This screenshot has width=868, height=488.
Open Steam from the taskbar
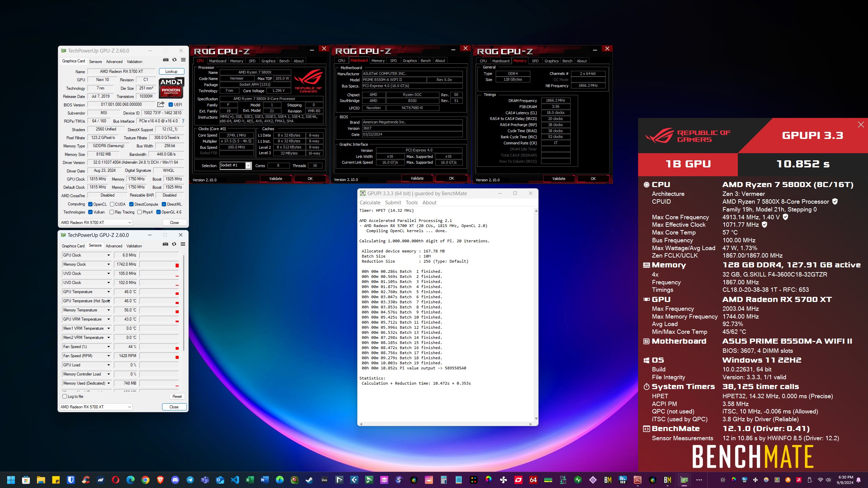click(x=310, y=480)
